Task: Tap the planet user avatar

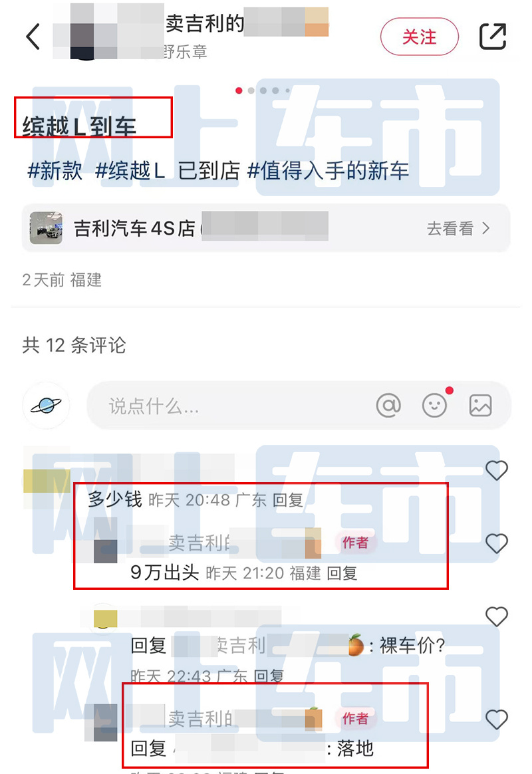Action: click(x=46, y=405)
